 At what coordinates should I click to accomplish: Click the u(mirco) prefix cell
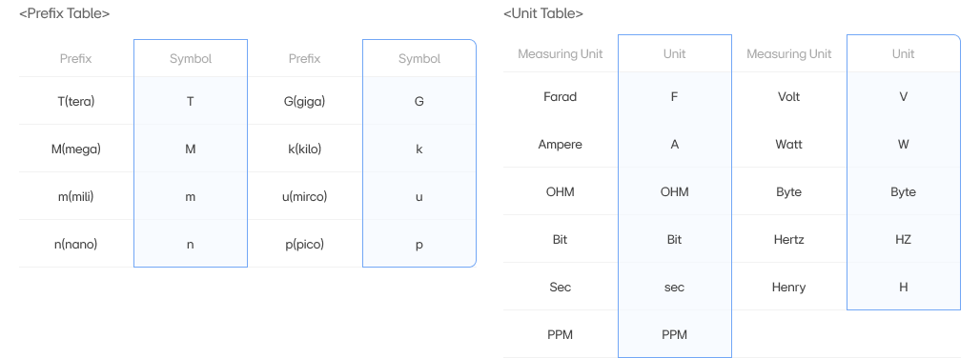click(304, 196)
